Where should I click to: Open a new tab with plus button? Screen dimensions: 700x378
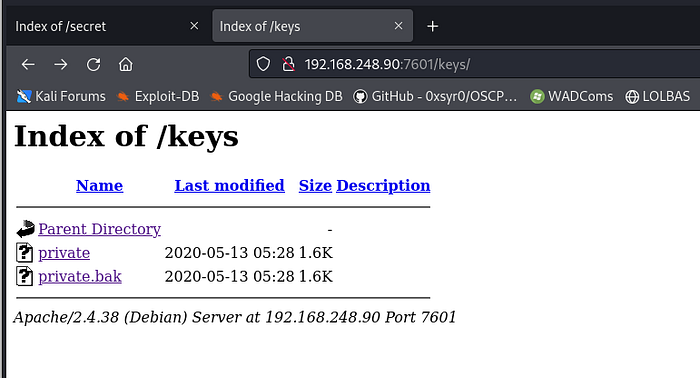click(x=433, y=26)
